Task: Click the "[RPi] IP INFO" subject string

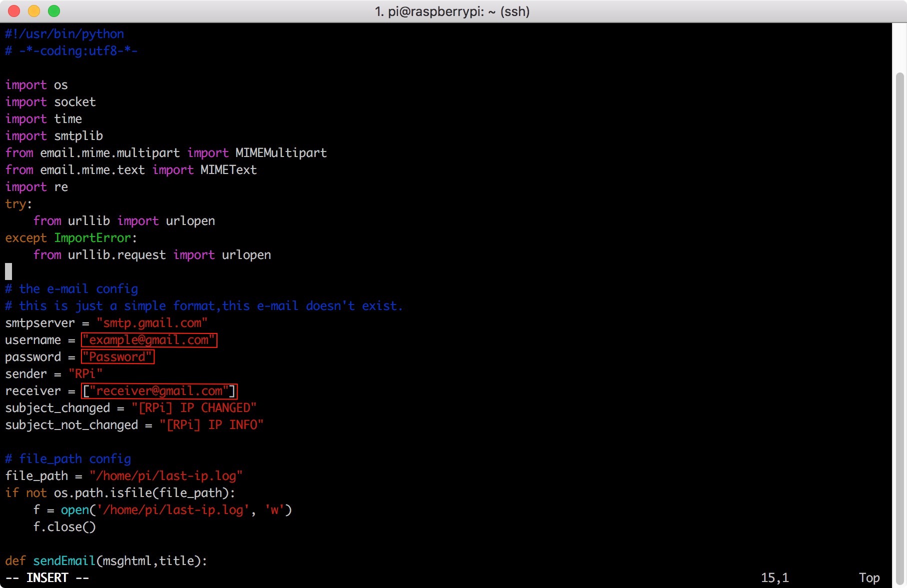Action: click(x=211, y=425)
